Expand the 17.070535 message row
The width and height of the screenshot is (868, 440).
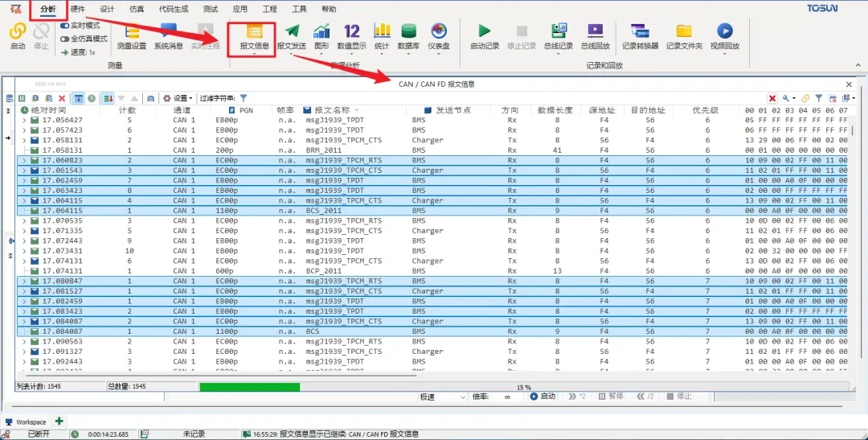coord(24,220)
